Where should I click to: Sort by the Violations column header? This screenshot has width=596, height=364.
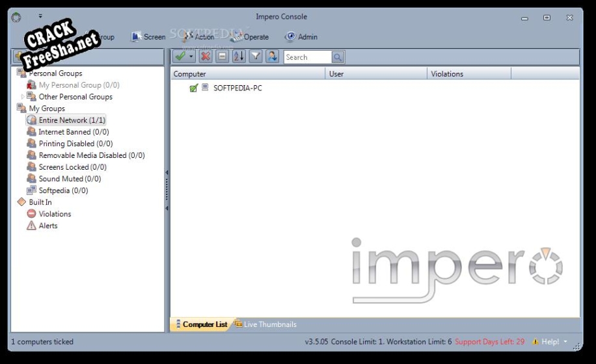pyautogui.click(x=468, y=74)
